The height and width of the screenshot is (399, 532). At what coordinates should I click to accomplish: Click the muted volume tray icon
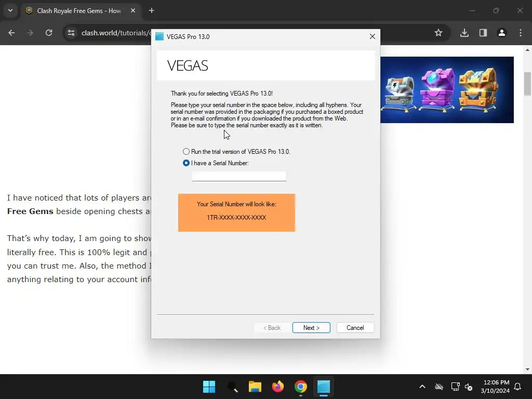pos(469,387)
